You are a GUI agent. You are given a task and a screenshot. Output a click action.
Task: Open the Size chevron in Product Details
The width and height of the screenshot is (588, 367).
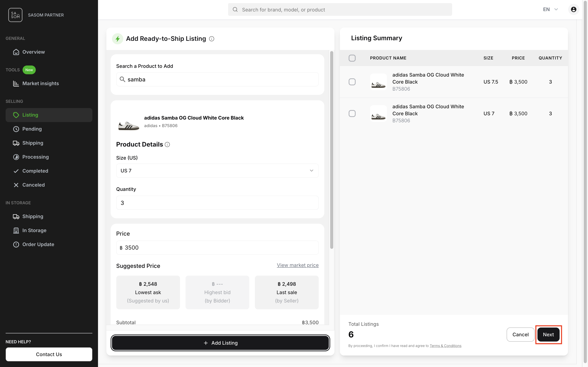312,170
